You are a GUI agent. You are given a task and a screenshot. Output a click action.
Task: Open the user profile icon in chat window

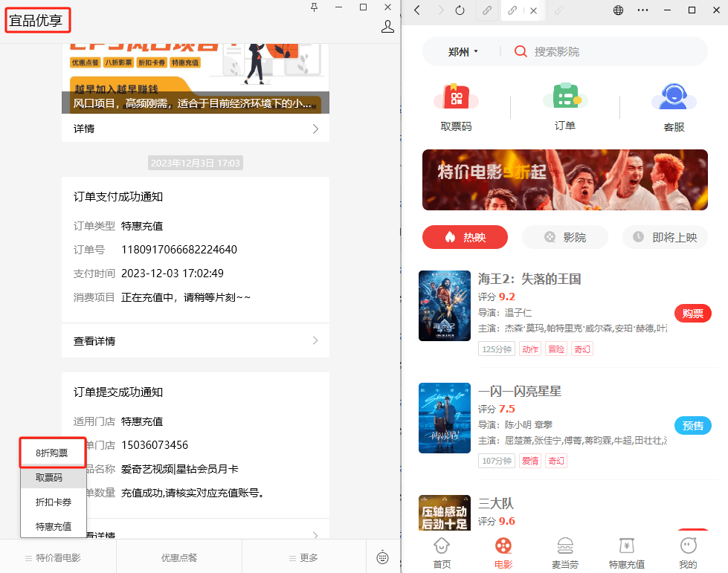coord(387,27)
